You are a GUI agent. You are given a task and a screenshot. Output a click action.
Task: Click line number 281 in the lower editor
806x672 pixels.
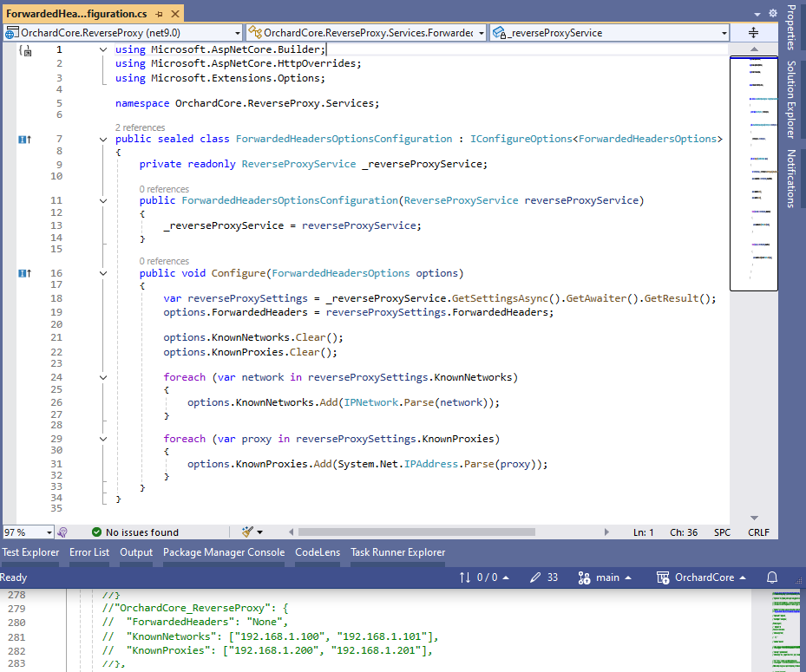16,637
